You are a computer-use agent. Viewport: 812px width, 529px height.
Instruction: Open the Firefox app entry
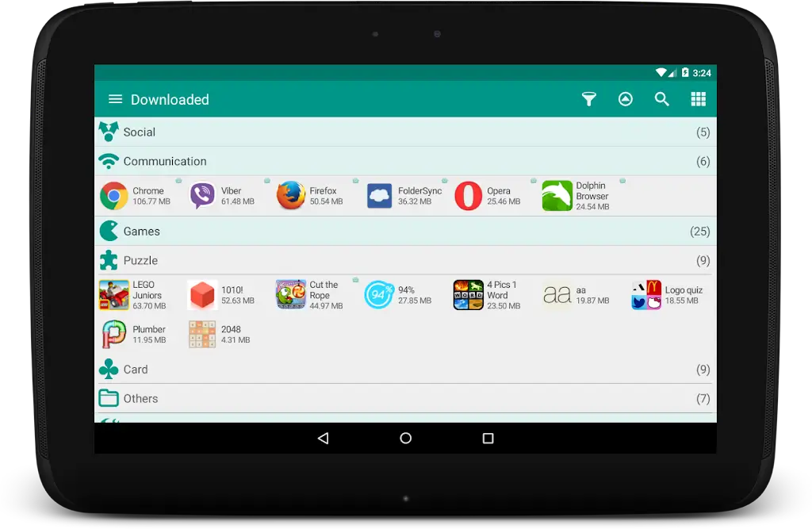pos(292,195)
